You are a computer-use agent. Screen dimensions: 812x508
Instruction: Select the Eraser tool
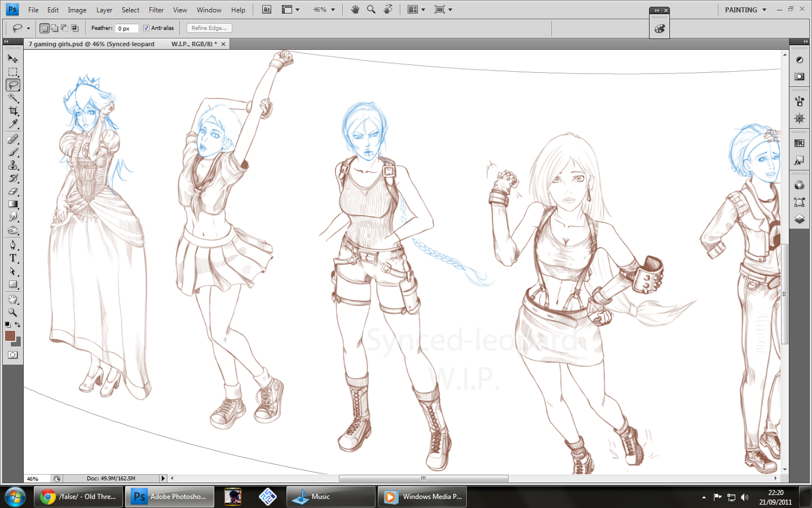12,191
